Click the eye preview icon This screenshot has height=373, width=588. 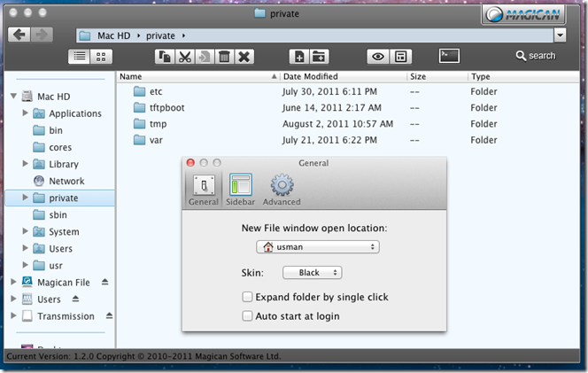coord(378,57)
